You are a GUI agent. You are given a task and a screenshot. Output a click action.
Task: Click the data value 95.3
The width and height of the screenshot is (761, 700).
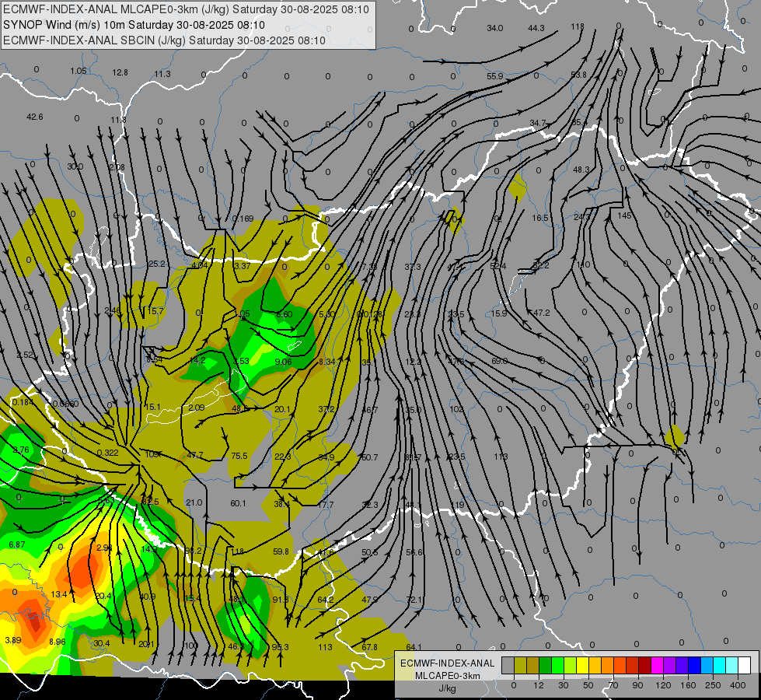[x=280, y=647]
